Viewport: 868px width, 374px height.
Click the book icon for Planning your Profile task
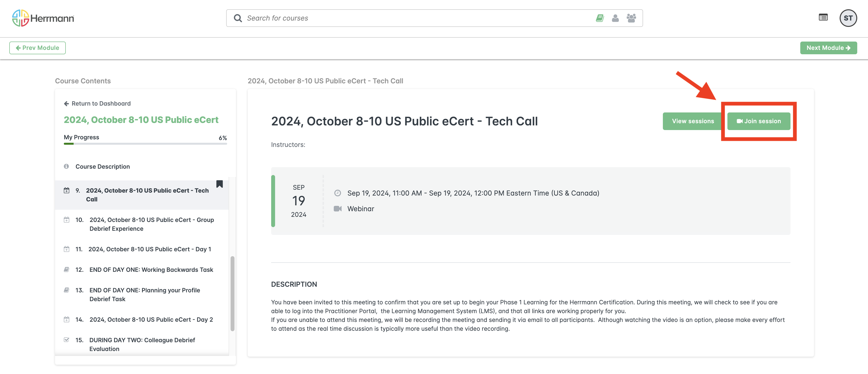(x=67, y=290)
